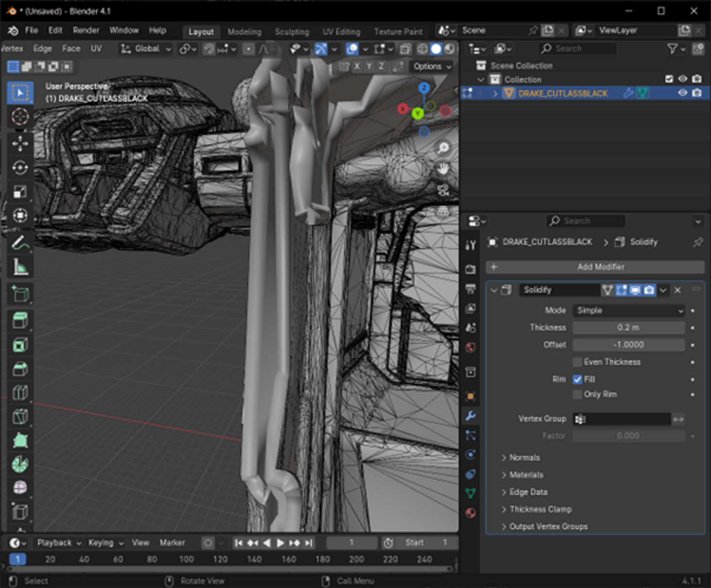Expand the Thickness Clamp section
The height and width of the screenshot is (588, 711).
point(541,509)
